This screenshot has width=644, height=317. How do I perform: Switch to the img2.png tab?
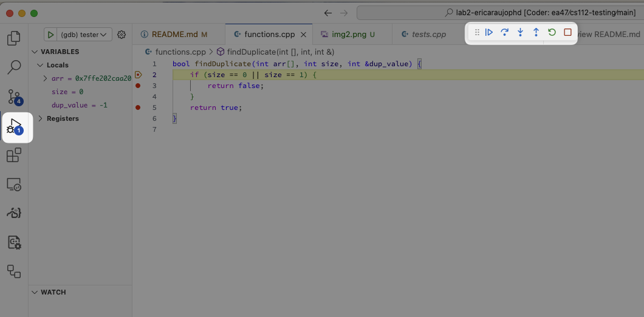349,35
